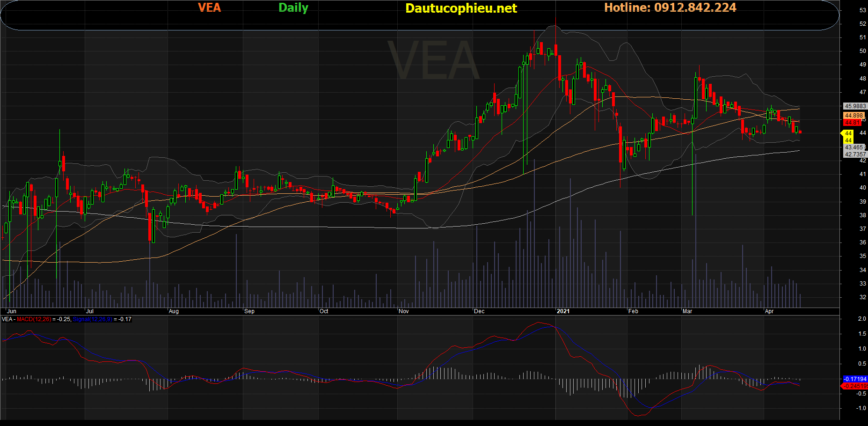Click the 2021 year marker on time axis
Viewport: 868px width, 426px height.
tap(563, 311)
